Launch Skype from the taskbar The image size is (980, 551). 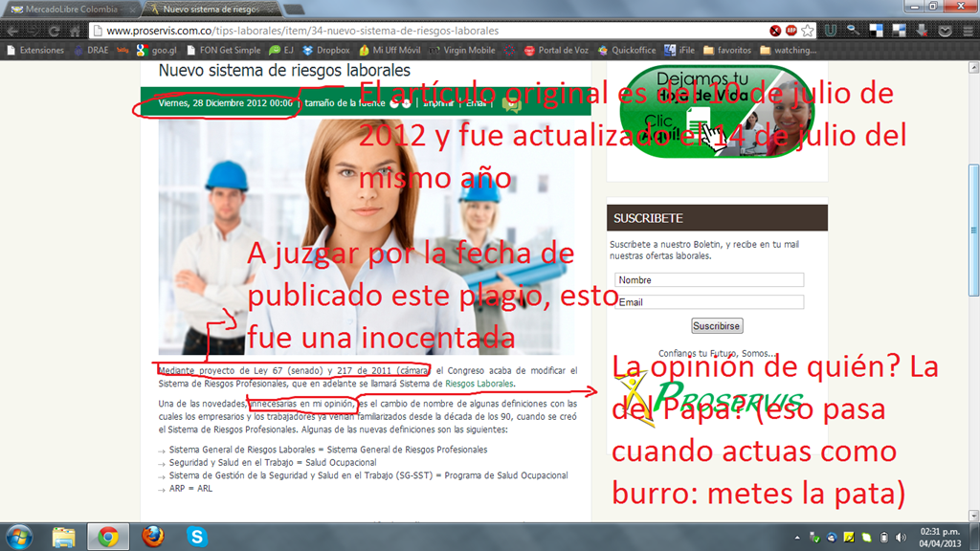click(197, 536)
